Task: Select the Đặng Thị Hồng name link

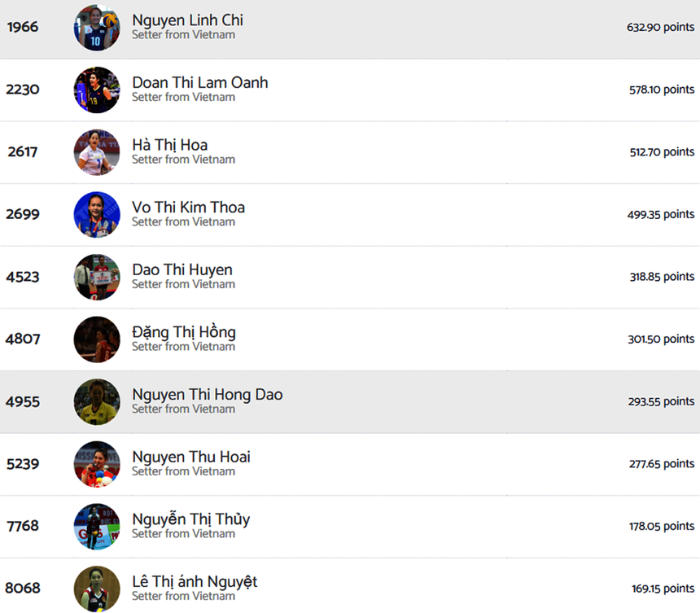Action: (x=183, y=332)
